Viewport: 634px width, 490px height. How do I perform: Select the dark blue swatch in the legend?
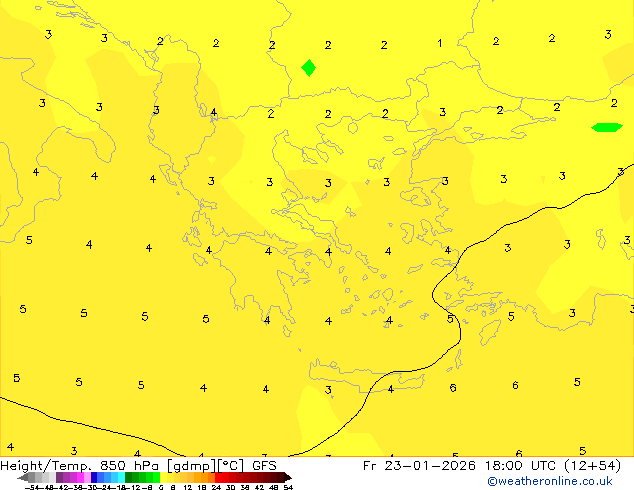(x=94, y=477)
